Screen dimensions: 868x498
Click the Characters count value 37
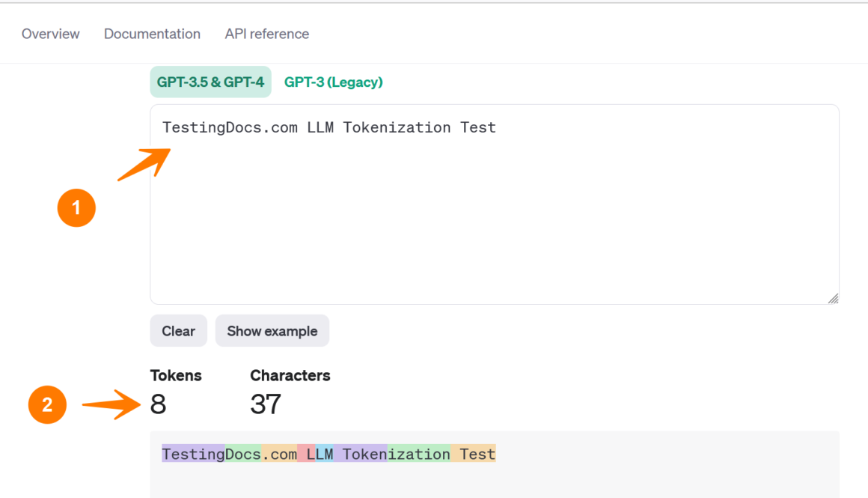tap(266, 404)
